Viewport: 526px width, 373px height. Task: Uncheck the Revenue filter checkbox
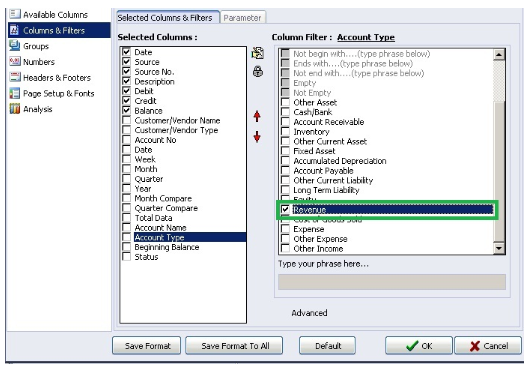tap(285, 210)
